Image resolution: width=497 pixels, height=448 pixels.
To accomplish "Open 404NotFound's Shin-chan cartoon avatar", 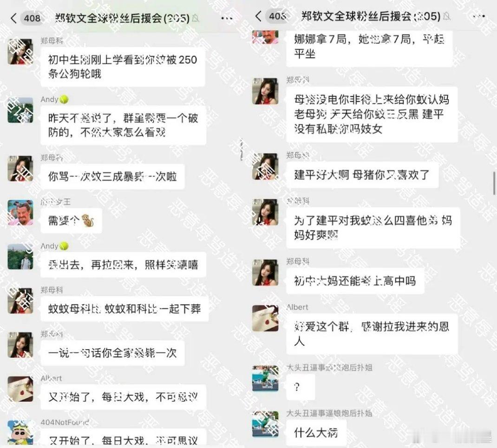I will click(20, 433).
